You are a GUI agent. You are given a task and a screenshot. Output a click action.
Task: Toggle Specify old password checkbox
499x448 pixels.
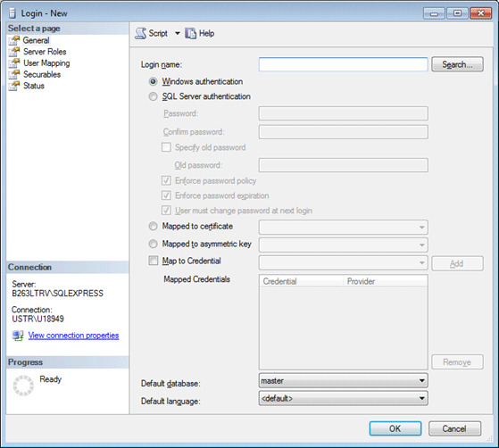(166, 147)
